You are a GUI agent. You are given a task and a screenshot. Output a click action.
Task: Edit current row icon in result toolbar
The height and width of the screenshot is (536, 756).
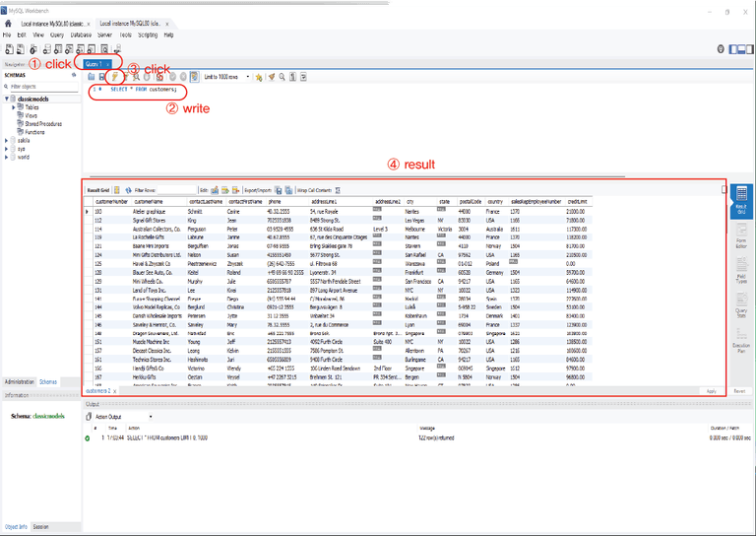[x=215, y=190]
